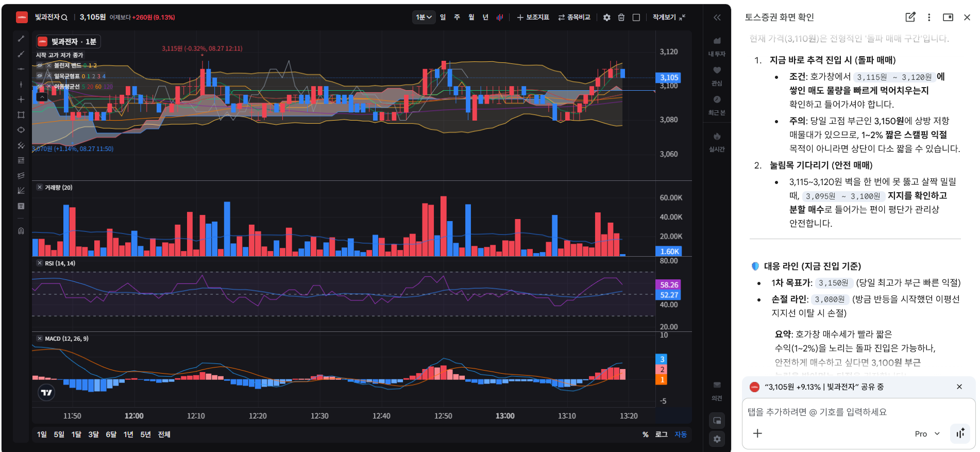980x452 pixels.
Task: Remove the 이동평균선 indicator
Action: coord(49,86)
